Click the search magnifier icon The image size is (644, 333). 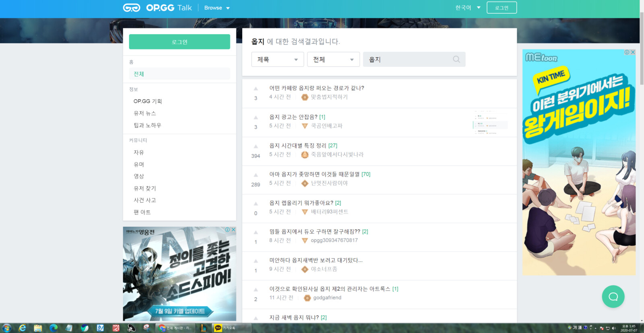tap(456, 60)
